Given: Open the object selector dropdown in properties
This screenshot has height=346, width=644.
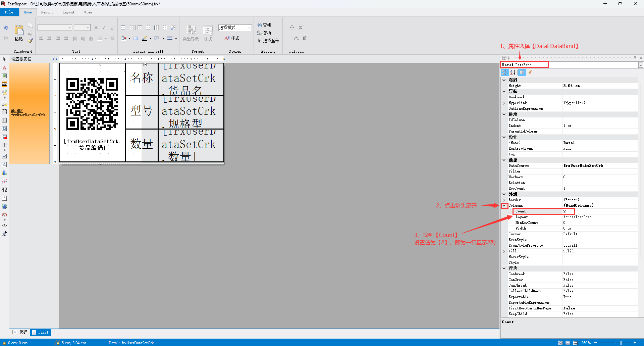Looking at the screenshot, I should 641,65.
